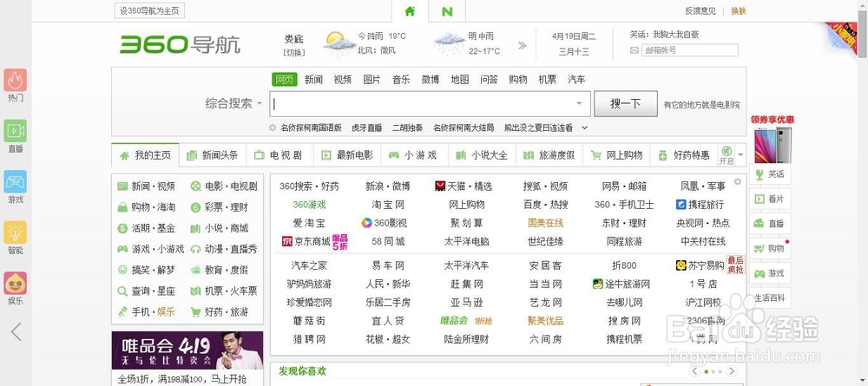Open 携程旅行 site link
Screen dimensions: 868x386
[700, 205]
